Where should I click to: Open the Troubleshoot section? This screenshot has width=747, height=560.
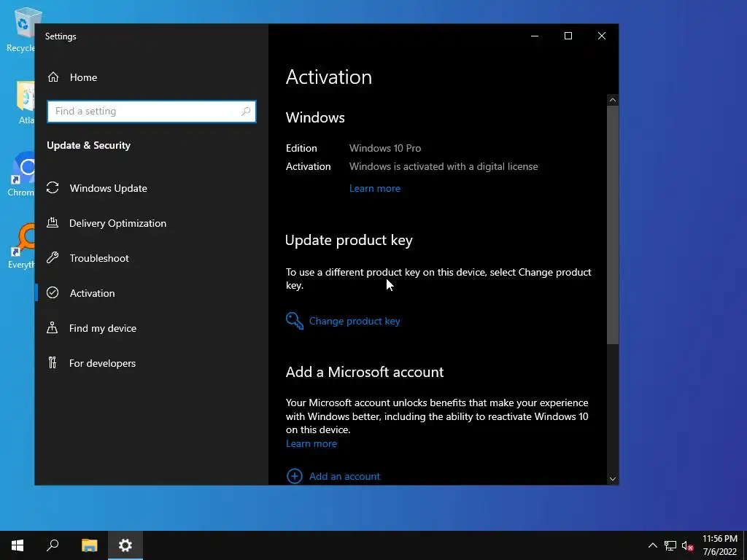[x=152, y=258]
